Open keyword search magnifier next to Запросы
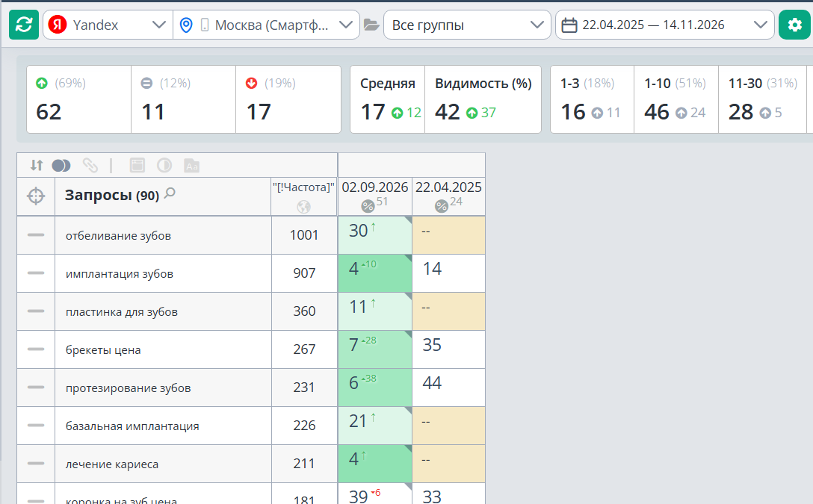813x504 pixels. [170, 193]
